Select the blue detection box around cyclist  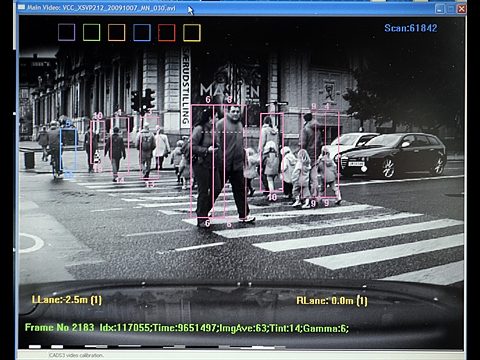[68, 152]
